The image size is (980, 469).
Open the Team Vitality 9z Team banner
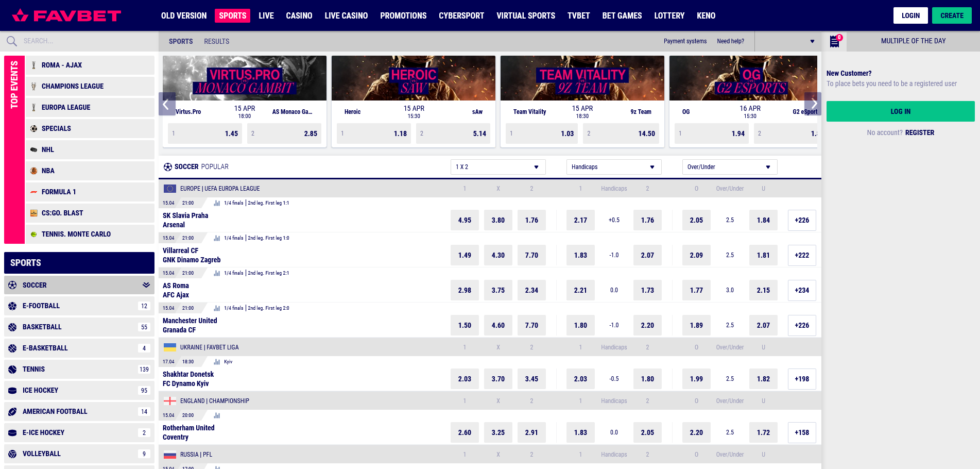(x=582, y=78)
